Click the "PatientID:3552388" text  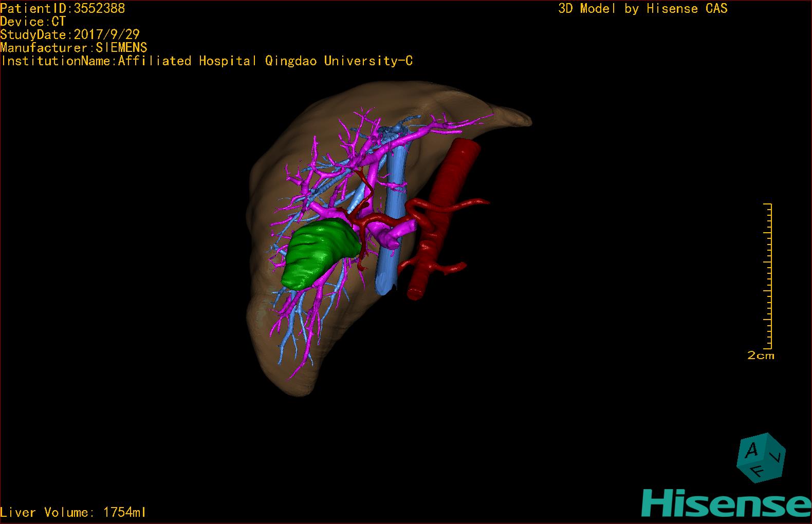63,8
